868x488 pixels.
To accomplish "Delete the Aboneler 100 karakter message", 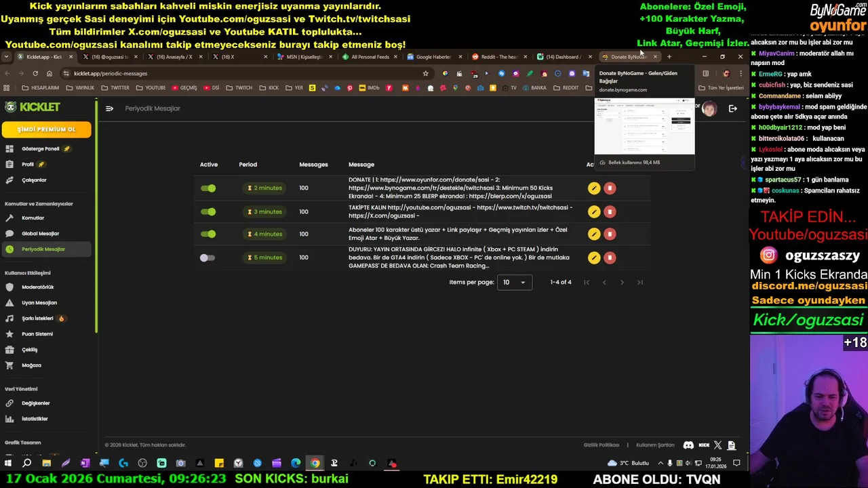I will (x=610, y=234).
